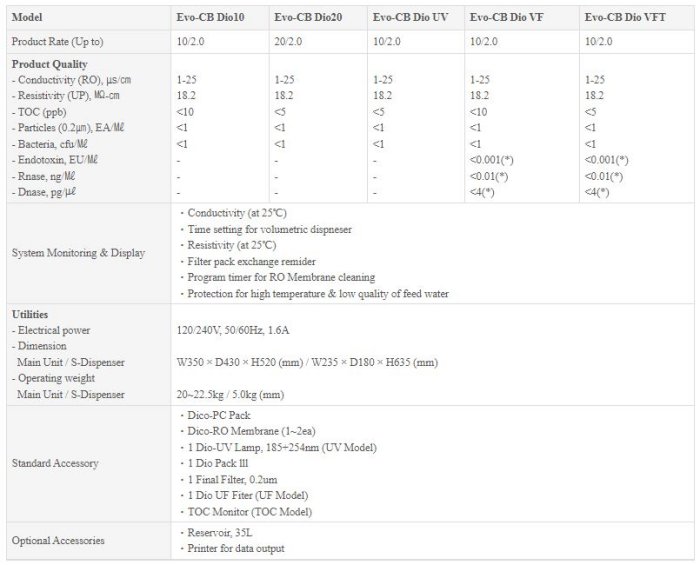Select the Evo-CB Dio20 column header

(x=309, y=17)
